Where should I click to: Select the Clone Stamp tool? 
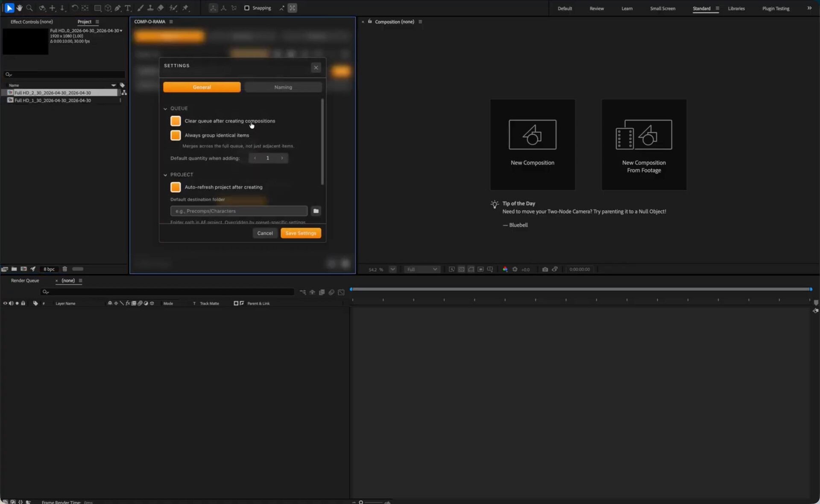click(150, 8)
